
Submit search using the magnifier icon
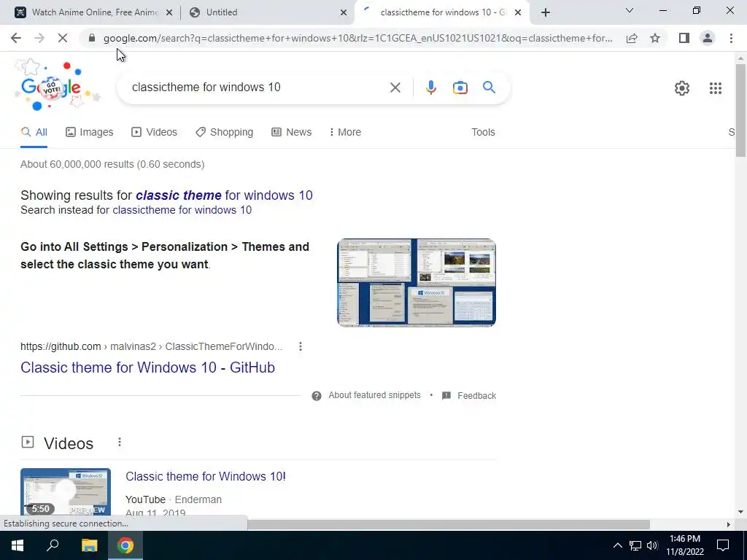[489, 87]
